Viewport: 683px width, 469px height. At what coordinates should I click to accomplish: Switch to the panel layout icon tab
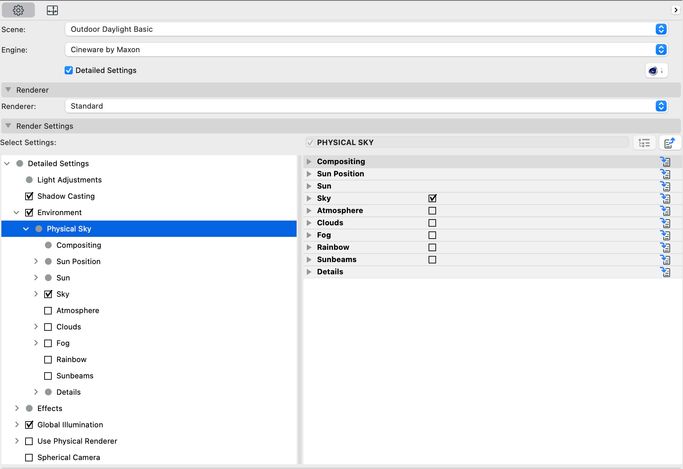click(x=52, y=10)
